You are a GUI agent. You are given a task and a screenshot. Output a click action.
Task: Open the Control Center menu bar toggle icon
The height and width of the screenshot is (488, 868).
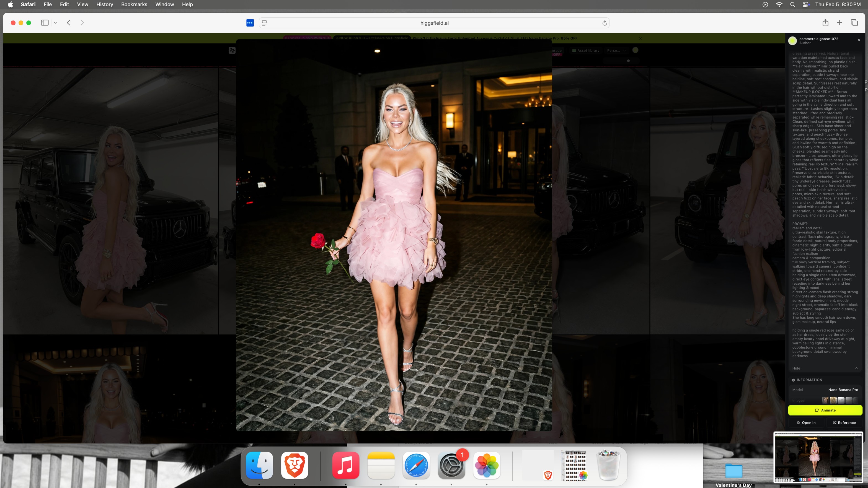(806, 4)
